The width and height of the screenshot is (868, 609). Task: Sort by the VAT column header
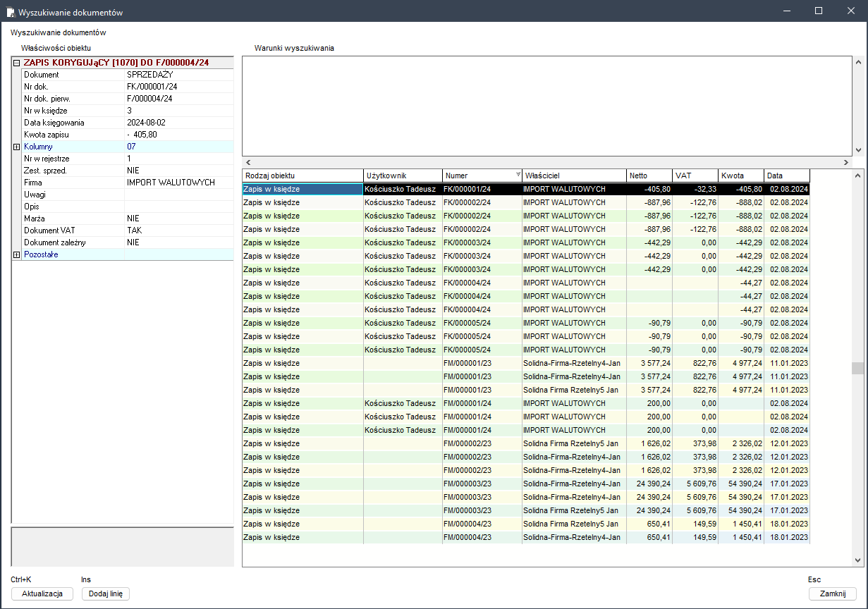coord(695,176)
